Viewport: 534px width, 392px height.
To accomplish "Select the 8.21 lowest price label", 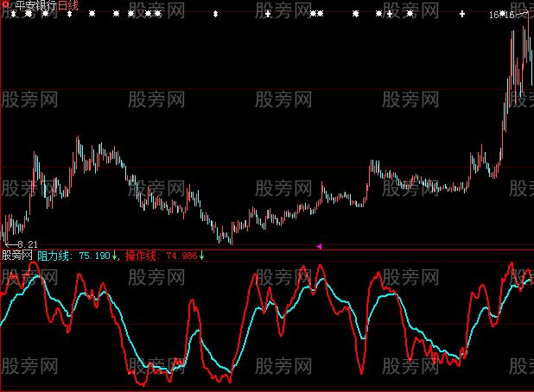I will (28, 244).
